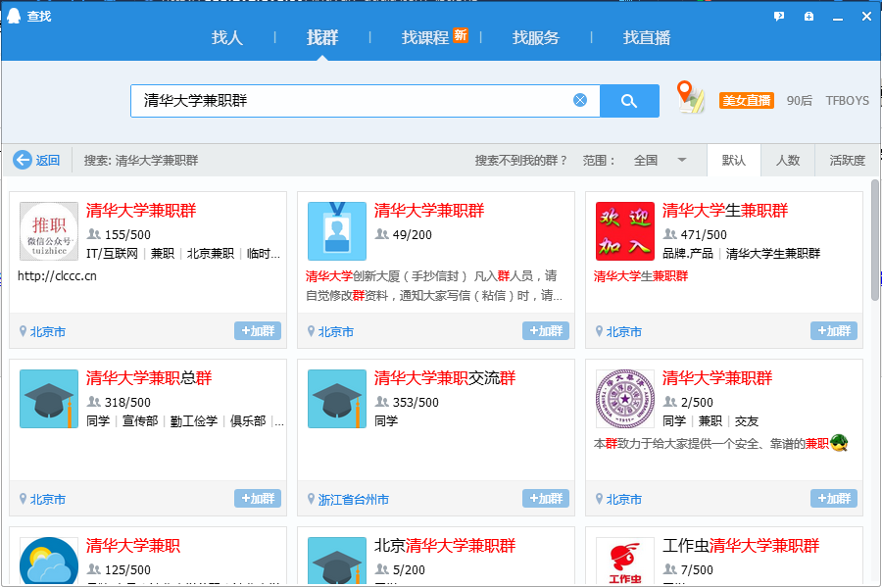Click the title bar icon left of minimize
Screen dimensions: 882x588
coord(808,17)
